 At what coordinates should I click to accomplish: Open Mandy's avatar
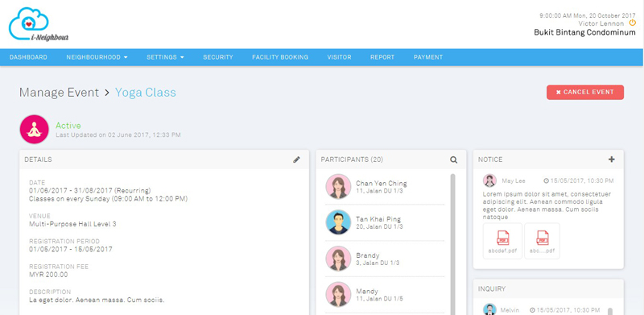(338, 294)
